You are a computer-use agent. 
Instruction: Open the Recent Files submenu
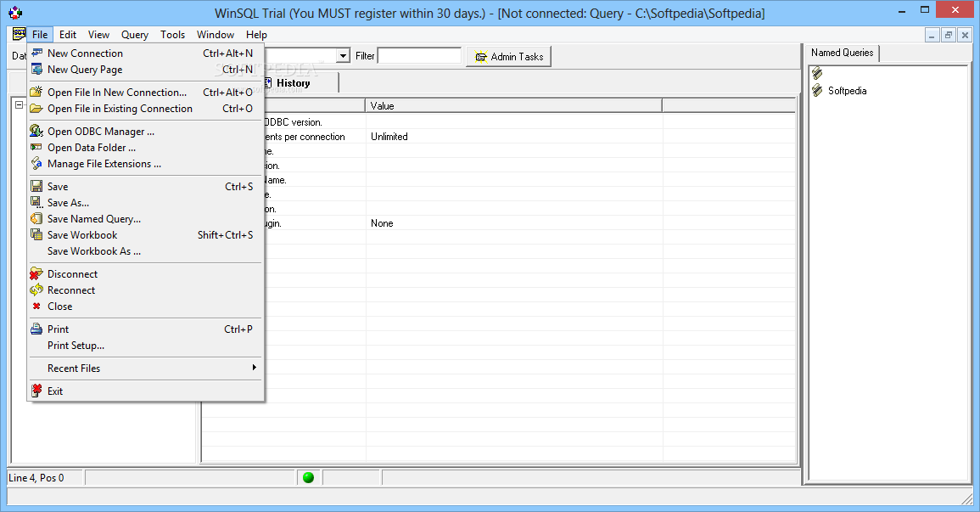(145, 369)
